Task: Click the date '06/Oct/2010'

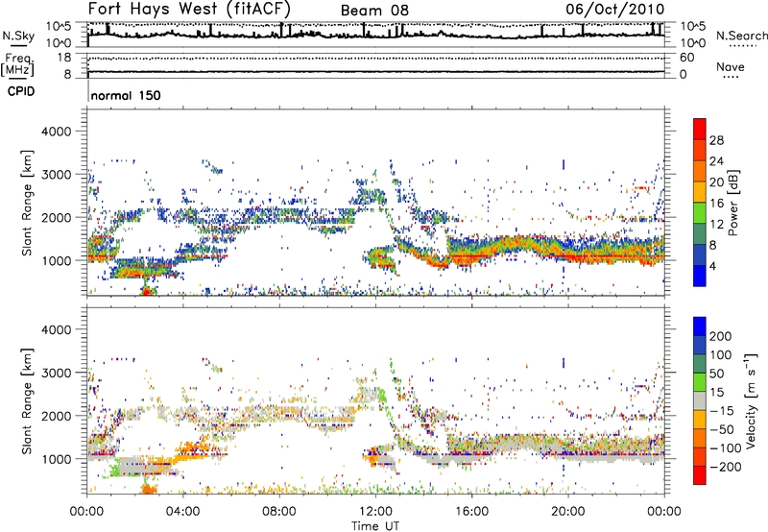Action: pos(614,9)
